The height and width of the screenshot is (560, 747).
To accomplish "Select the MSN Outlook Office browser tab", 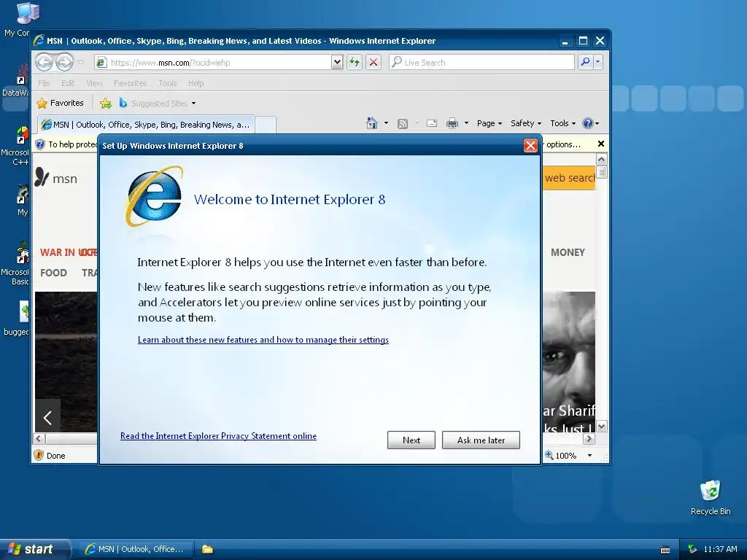I will 146,125.
